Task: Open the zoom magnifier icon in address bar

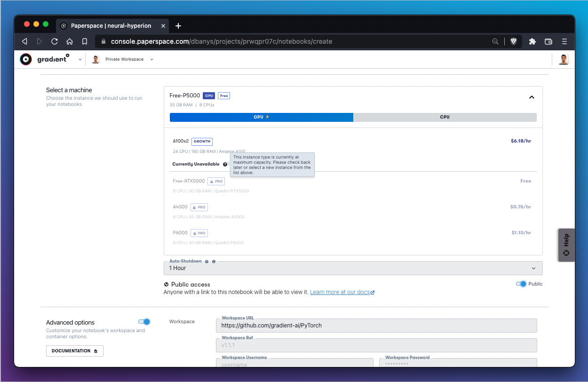Action: 495,41
